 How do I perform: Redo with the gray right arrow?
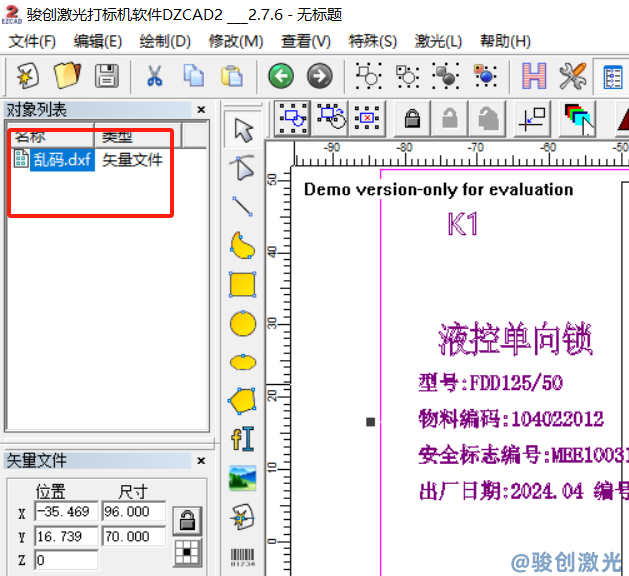(x=319, y=75)
